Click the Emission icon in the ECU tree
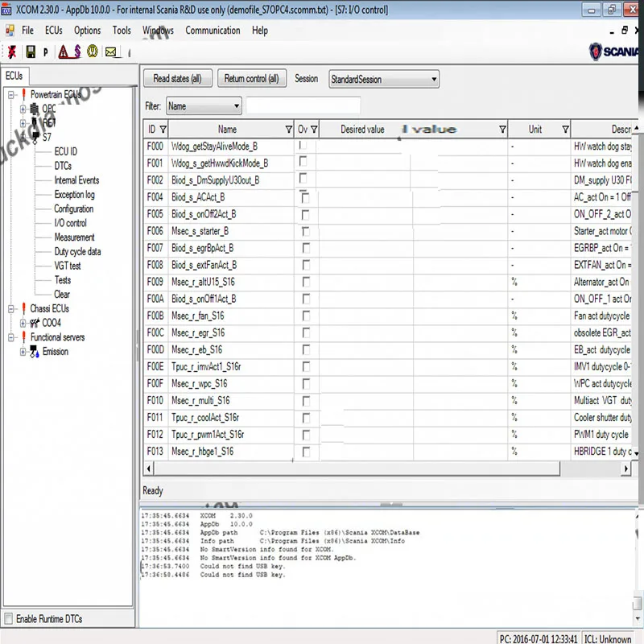Screen dimensions: 644x644 (34, 352)
